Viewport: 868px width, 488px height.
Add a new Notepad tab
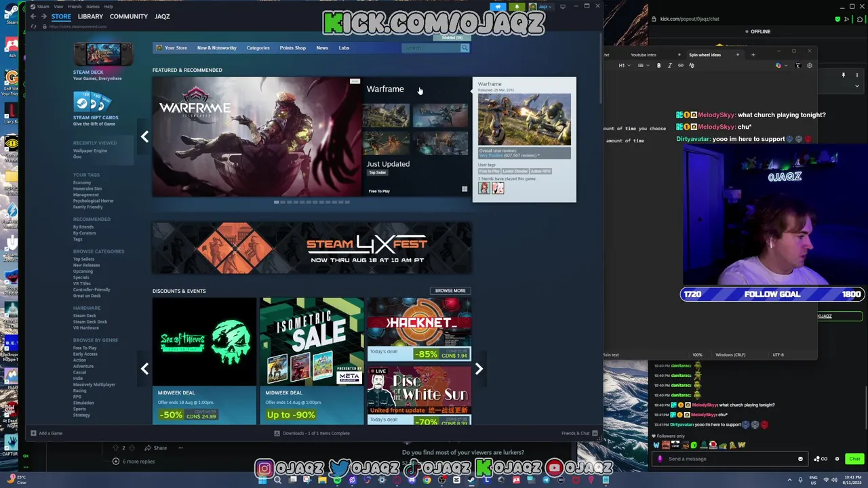pos(753,55)
